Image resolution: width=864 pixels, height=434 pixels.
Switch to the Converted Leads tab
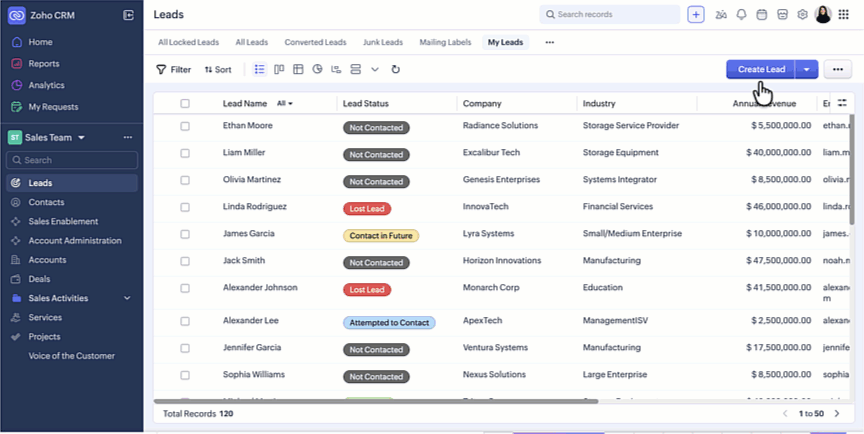click(x=315, y=42)
